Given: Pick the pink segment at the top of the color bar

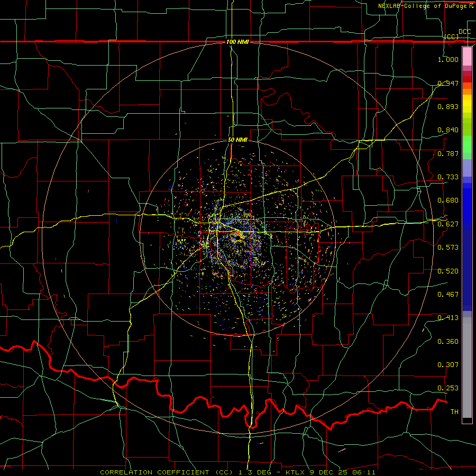Looking at the screenshot, I should 467,56.
